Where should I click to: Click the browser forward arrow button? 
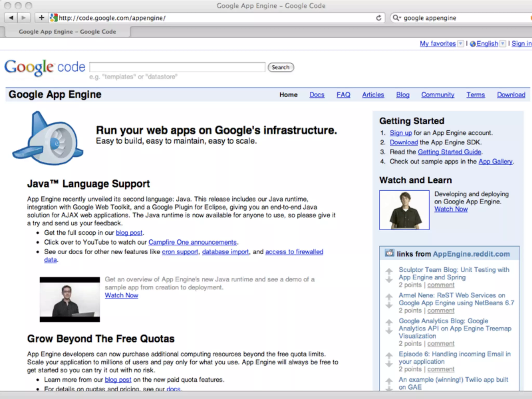pyautogui.click(x=24, y=18)
